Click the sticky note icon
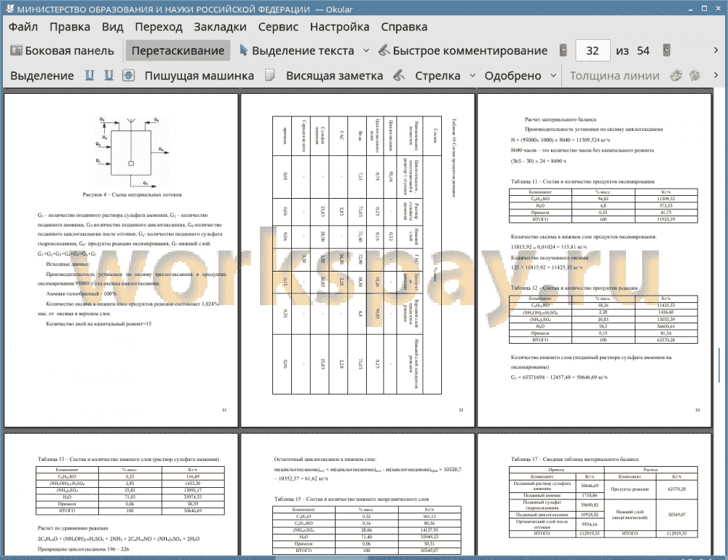Viewport: 728px width, 560px height. click(x=270, y=75)
